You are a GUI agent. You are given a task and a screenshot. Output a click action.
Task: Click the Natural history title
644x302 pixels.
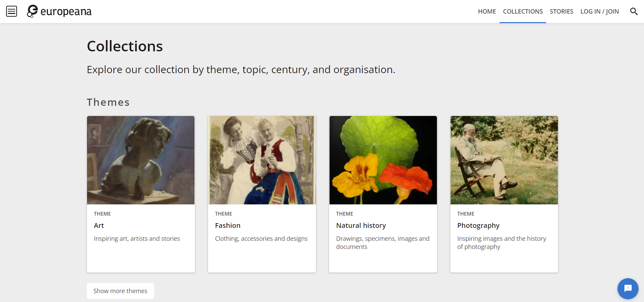click(x=361, y=225)
